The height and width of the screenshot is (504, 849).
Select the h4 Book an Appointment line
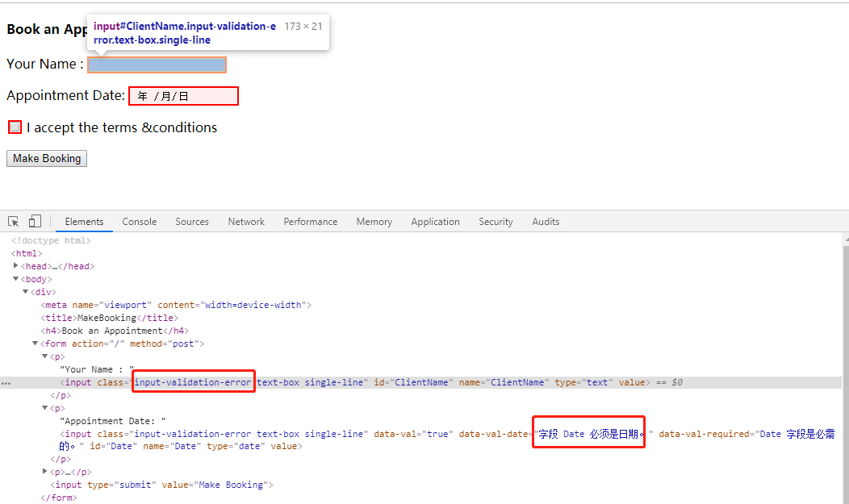coord(115,331)
